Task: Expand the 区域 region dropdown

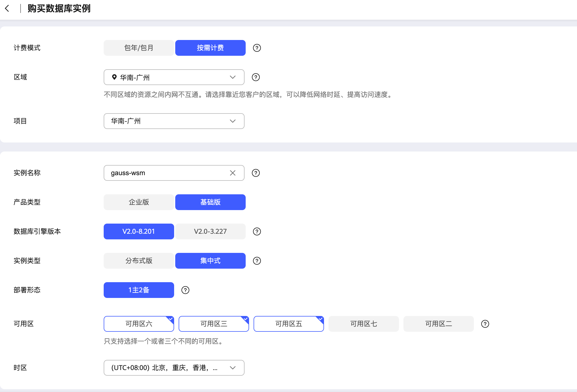Action: 174,77
